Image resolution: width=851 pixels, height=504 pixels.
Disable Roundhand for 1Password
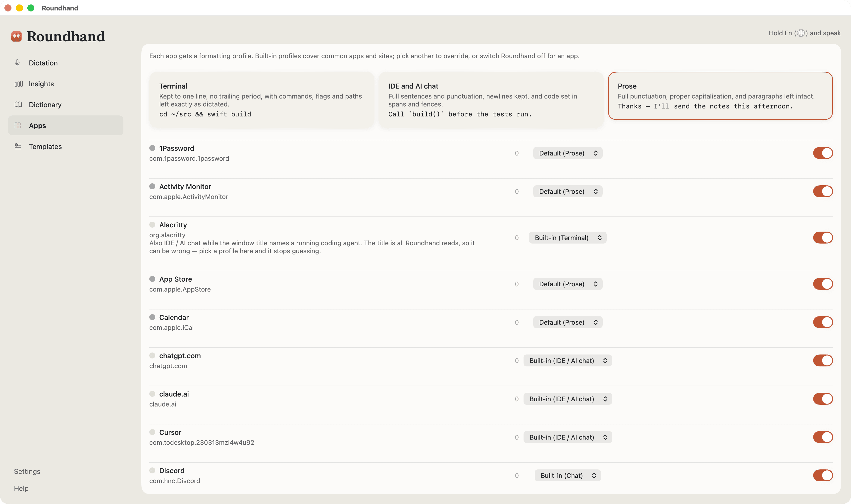[823, 153]
